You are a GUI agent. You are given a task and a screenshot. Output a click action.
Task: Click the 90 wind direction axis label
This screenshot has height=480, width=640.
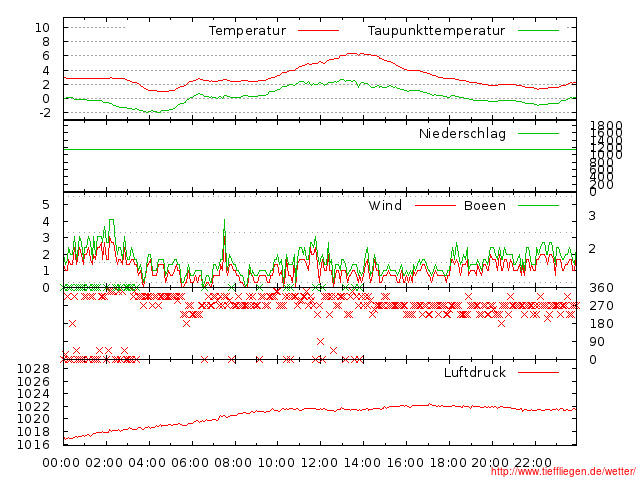click(x=597, y=342)
